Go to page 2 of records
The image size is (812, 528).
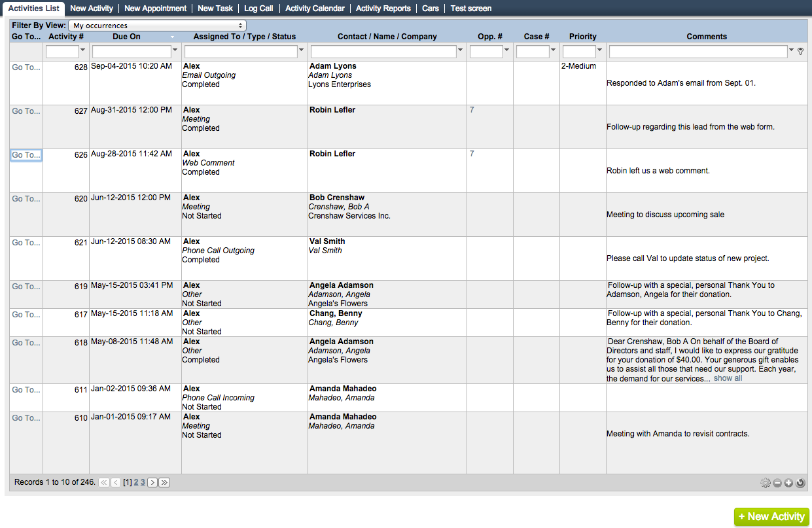point(136,482)
